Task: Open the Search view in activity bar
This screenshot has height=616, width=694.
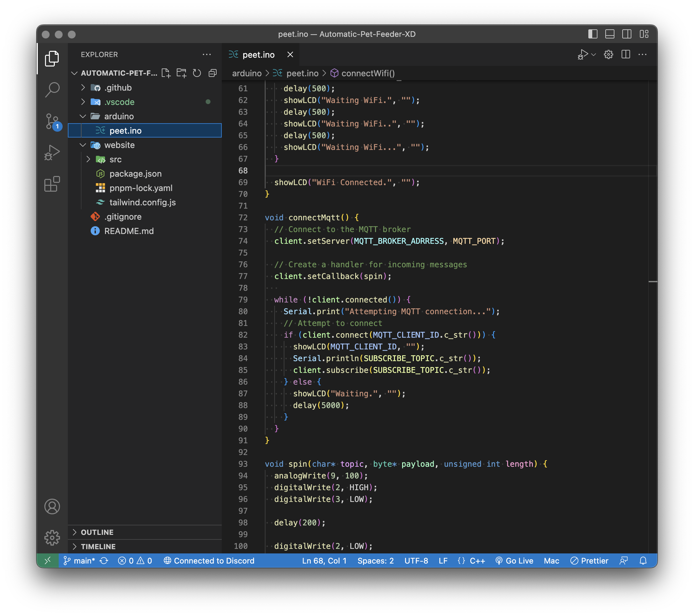Action: (x=52, y=90)
